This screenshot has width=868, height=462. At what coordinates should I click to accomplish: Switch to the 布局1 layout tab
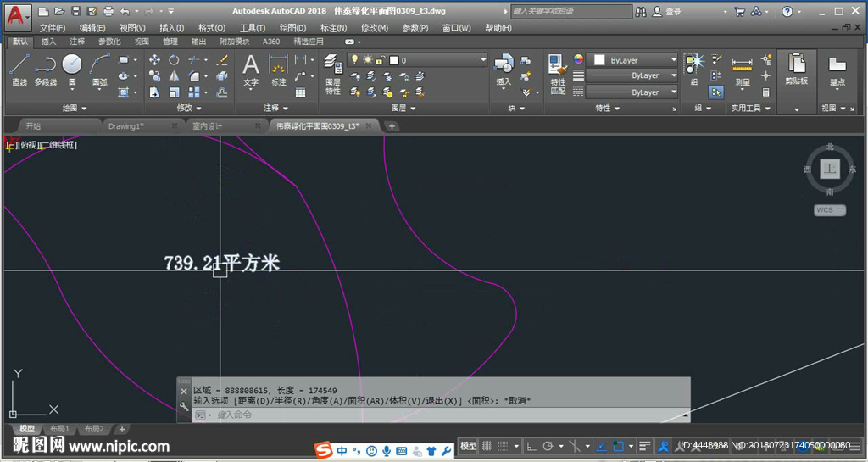point(60,429)
